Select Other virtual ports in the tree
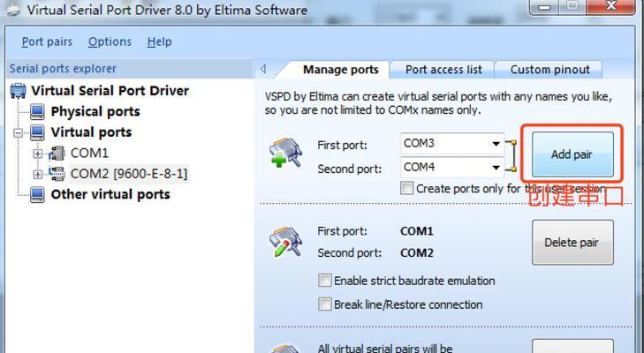This screenshot has width=644, height=353. click(x=110, y=194)
